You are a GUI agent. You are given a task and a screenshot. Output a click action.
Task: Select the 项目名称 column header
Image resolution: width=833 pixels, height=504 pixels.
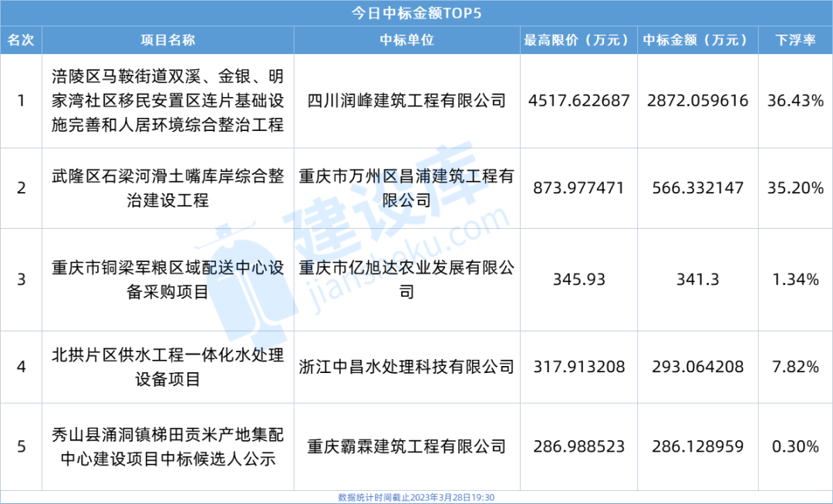point(167,40)
